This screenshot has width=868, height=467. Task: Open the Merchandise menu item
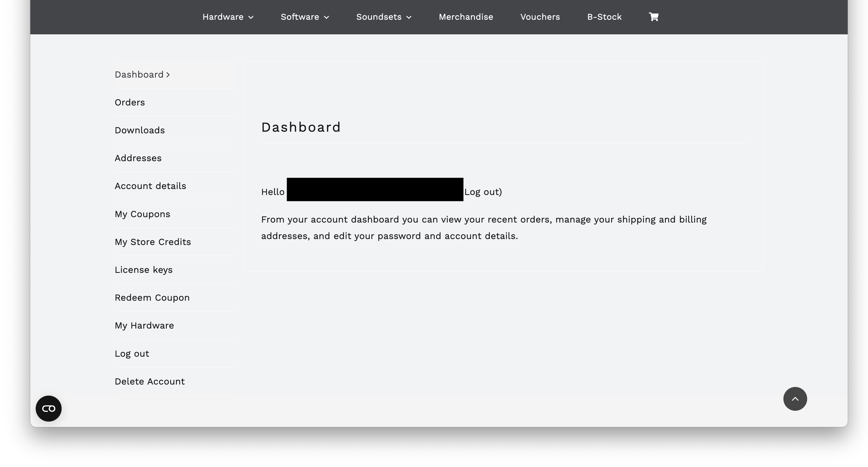[x=466, y=17]
